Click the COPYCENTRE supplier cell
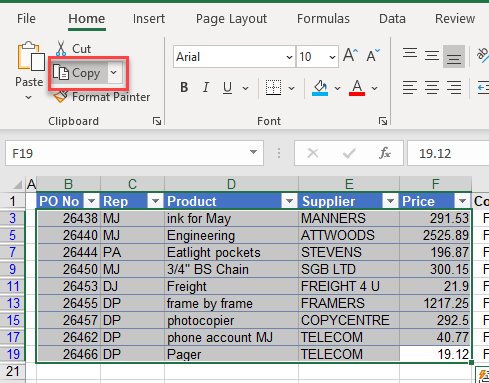 pos(349,320)
